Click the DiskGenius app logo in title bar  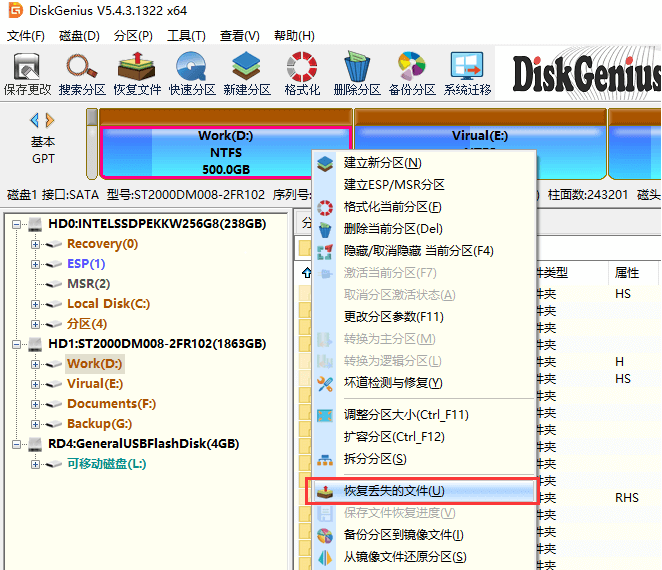[x=16, y=10]
